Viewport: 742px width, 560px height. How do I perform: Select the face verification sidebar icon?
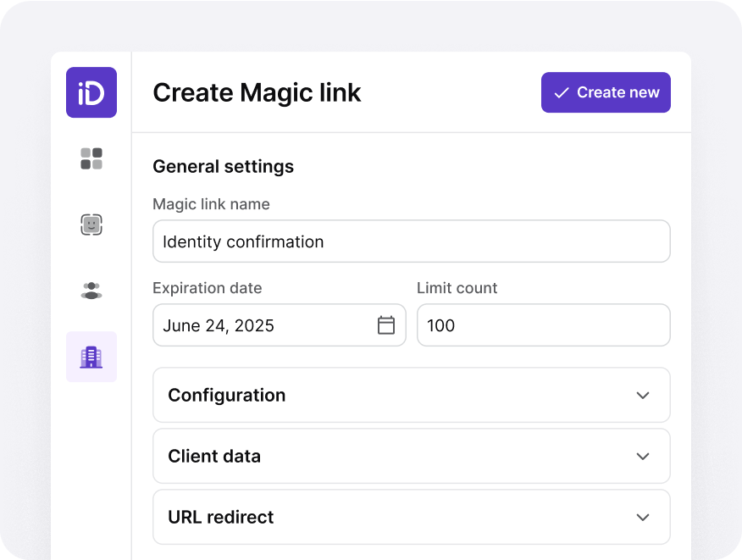[x=91, y=224]
